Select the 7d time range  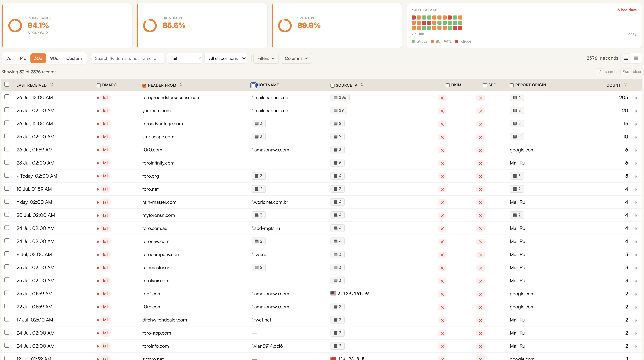click(9, 58)
